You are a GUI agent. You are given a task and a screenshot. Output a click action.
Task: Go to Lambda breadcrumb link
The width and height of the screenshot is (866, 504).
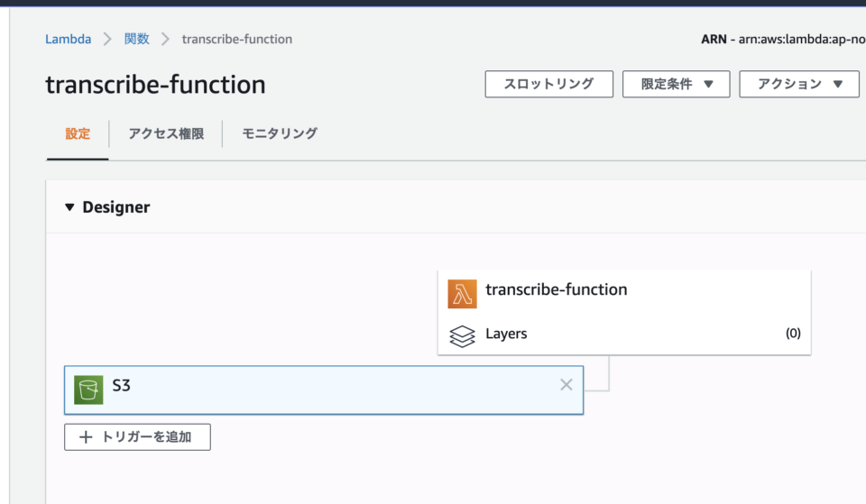[x=68, y=39]
